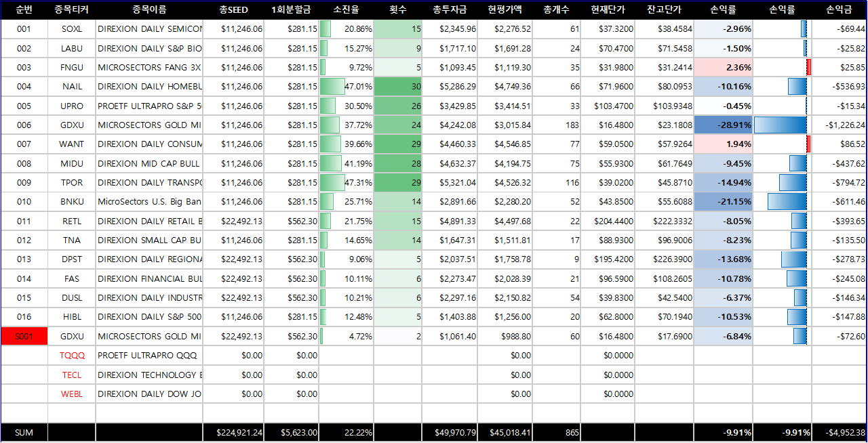Select MicroSectors U.S. Big Ban name cell

pyautogui.click(x=149, y=202)
